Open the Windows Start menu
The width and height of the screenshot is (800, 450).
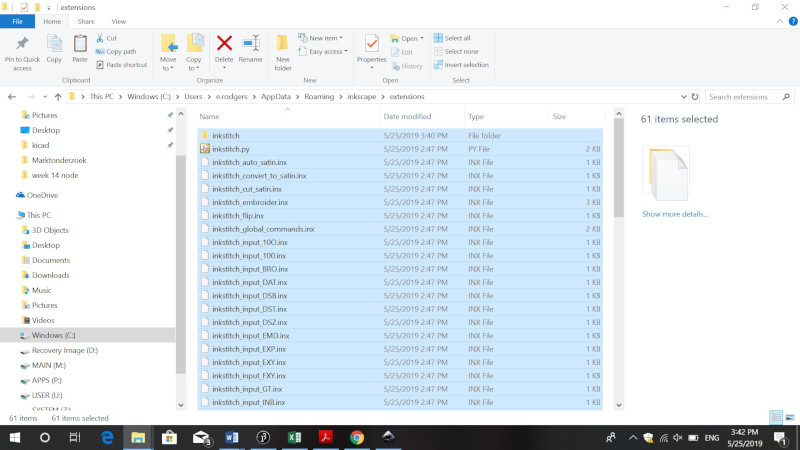click(14, 437)
